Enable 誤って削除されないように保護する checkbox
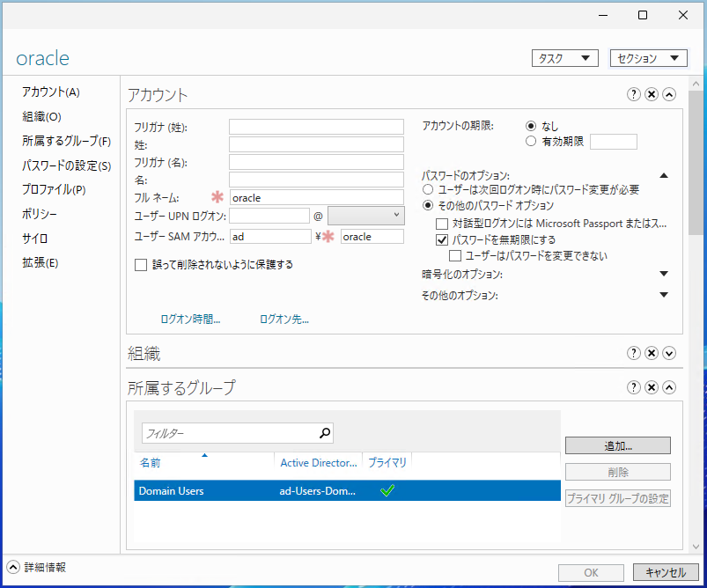Image resolution: width=707 pixels, height=588 pixels. pos(141,264)
